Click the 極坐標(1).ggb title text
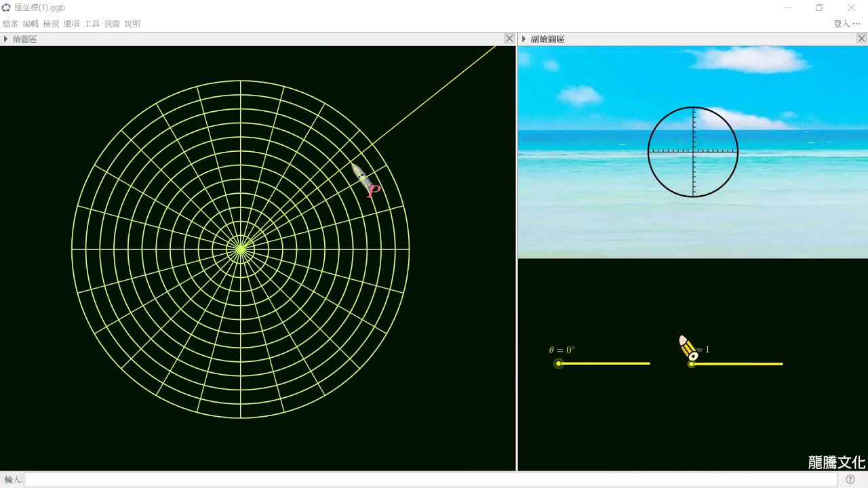Viewport: 868px width, 488px height. pyautogui.click(x=39, y=7)
